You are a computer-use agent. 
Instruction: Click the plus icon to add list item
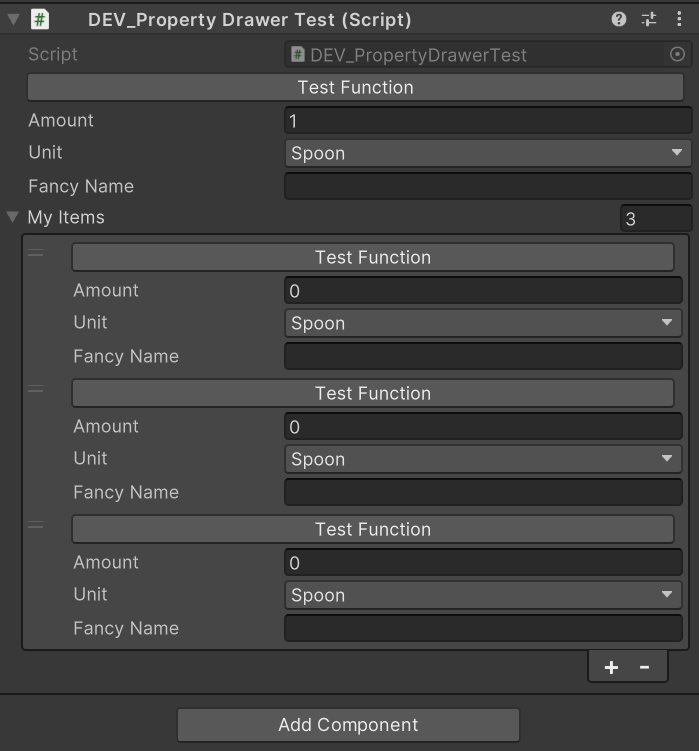point(611,667)
